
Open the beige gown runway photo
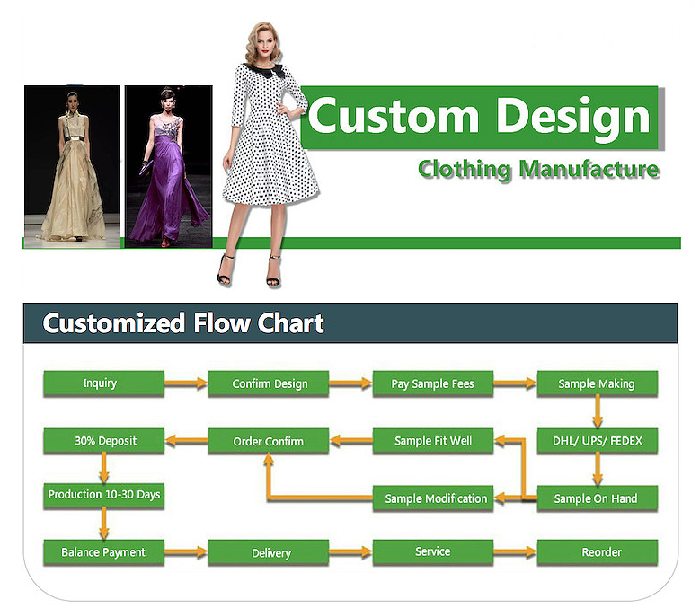[x=72, y=166]
